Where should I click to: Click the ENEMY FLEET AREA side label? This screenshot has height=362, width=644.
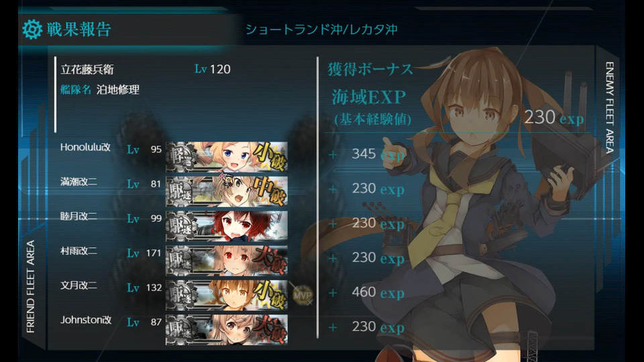point(610,107)
